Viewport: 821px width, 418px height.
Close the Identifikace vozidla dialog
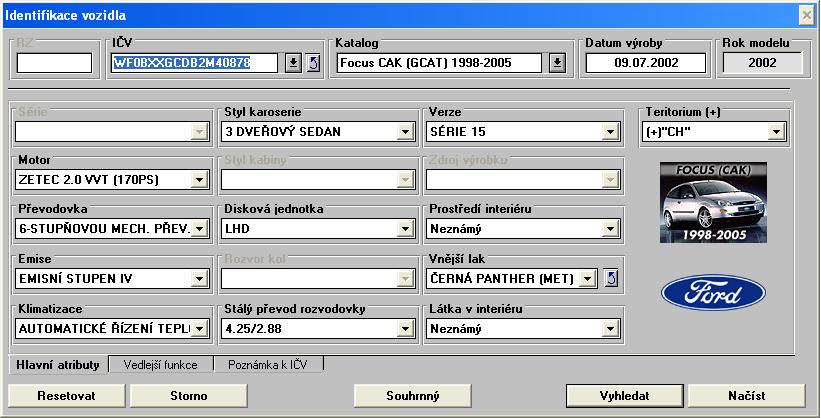(x=807, y=15)
